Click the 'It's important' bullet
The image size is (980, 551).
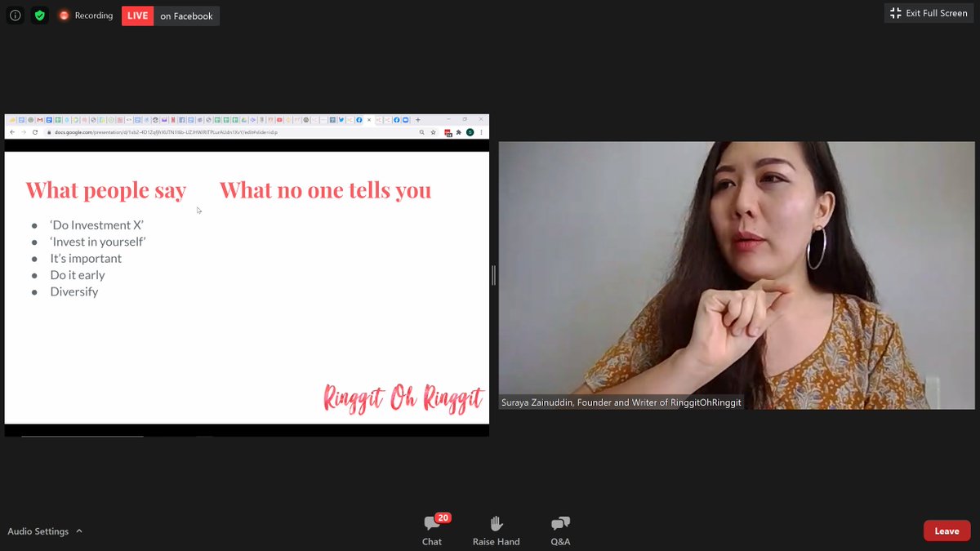tap(86, 259)
